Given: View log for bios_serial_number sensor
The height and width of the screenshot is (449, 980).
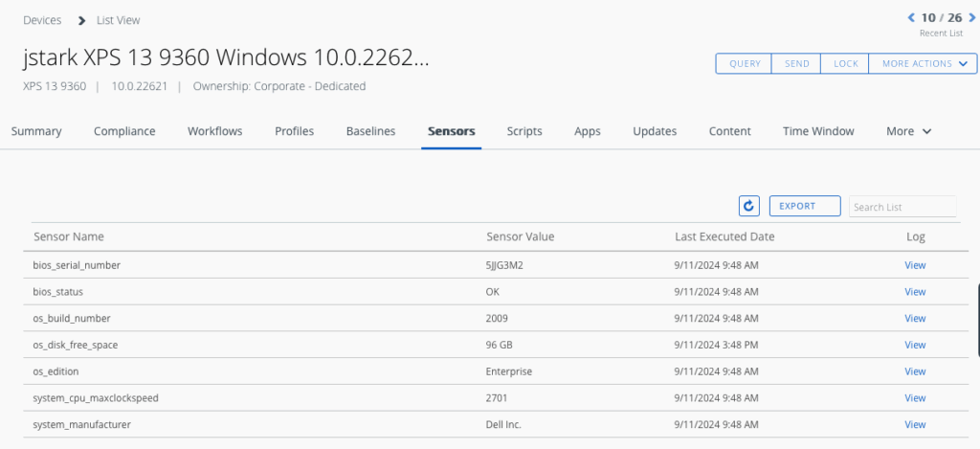Looking at the screenshot, I should [915, 265].
